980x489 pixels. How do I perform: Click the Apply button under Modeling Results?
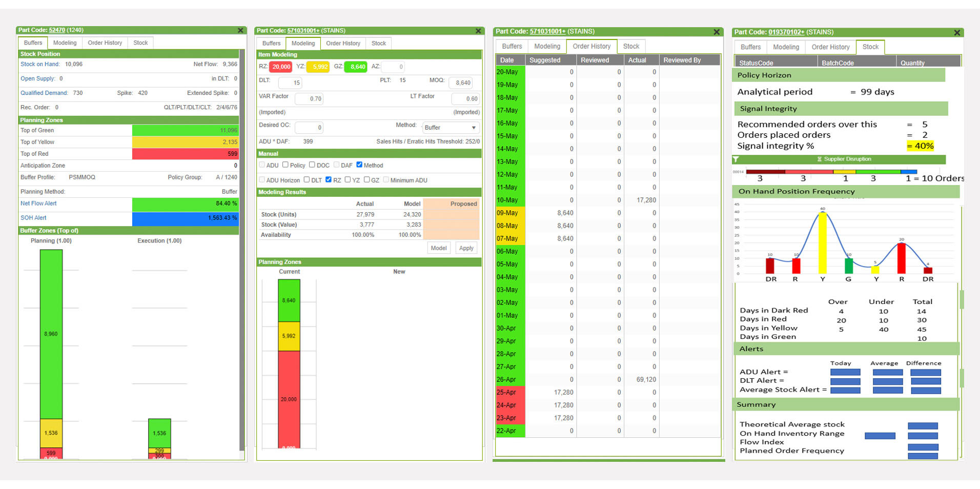coord(466,248)
